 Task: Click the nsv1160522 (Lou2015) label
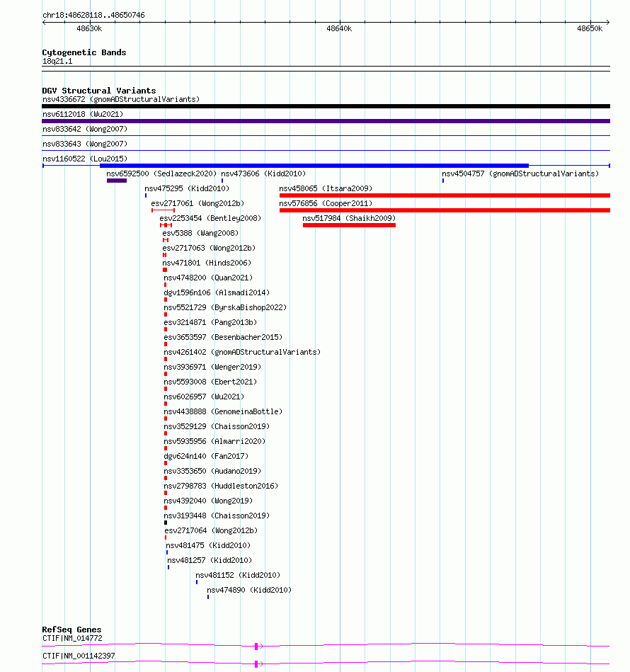point(85,159)
